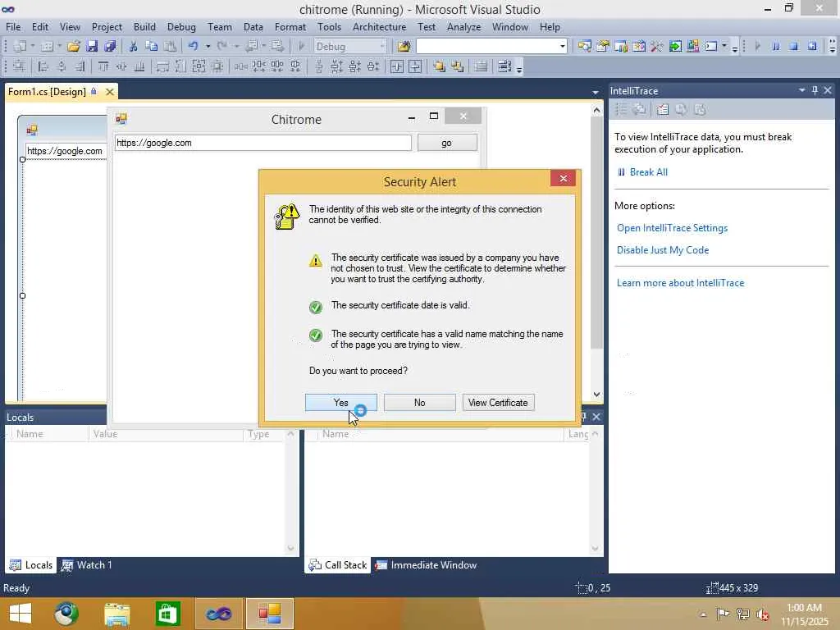Open the Architecture menu

pyautogui.click(x=379, y=27)
